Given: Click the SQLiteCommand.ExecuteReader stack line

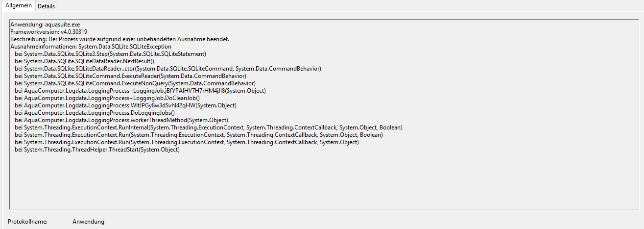Looking at the screenshot, I should coord(130,76).
